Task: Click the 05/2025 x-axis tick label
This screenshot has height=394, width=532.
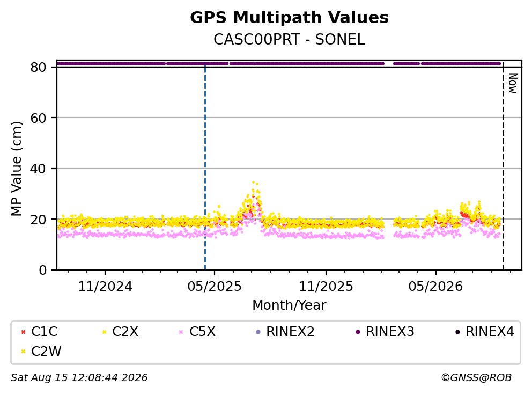Action: (215, 287)
